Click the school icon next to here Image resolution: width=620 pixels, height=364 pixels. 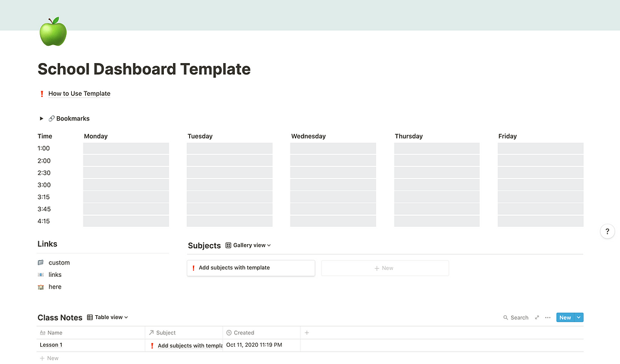point(41,287)
